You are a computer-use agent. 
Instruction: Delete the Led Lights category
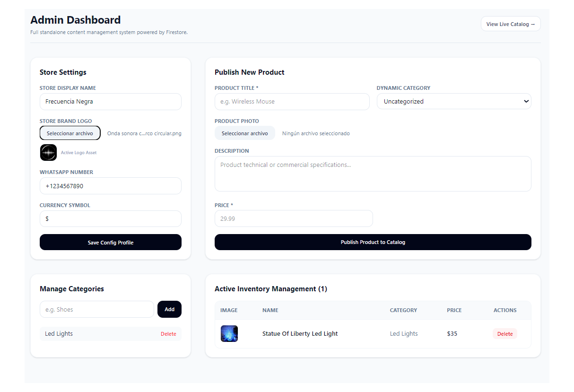pyautogui.click(x=168, y=334)
